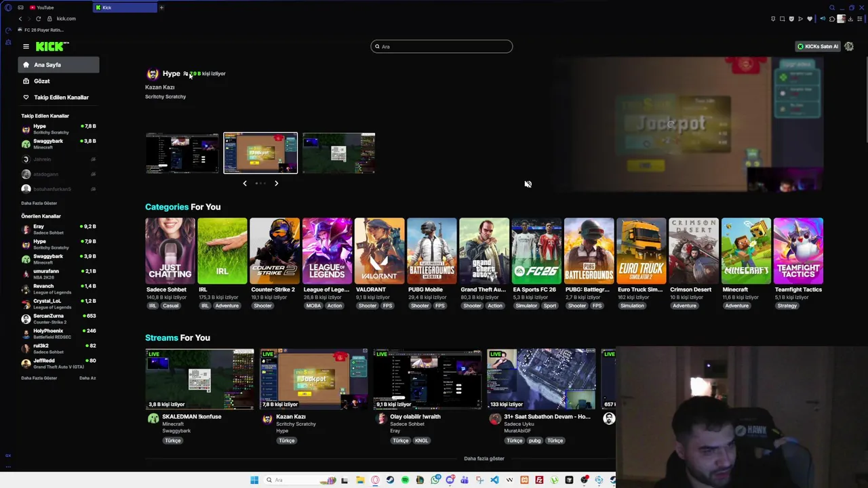Open the Minecraft category cover

pos(746,250)
